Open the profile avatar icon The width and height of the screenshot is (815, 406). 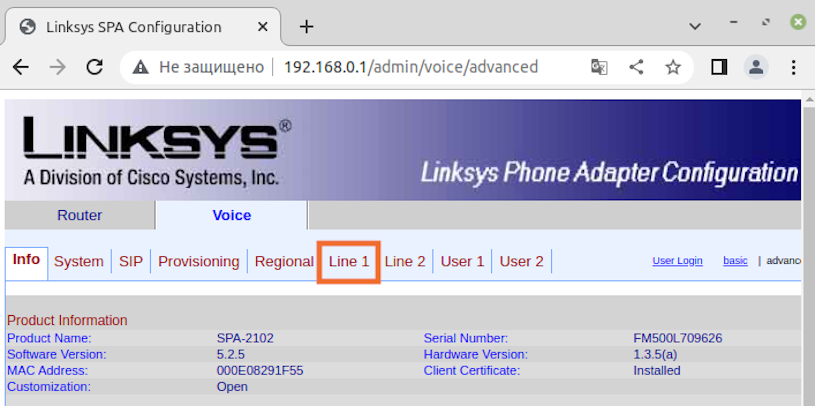(756, 67)
